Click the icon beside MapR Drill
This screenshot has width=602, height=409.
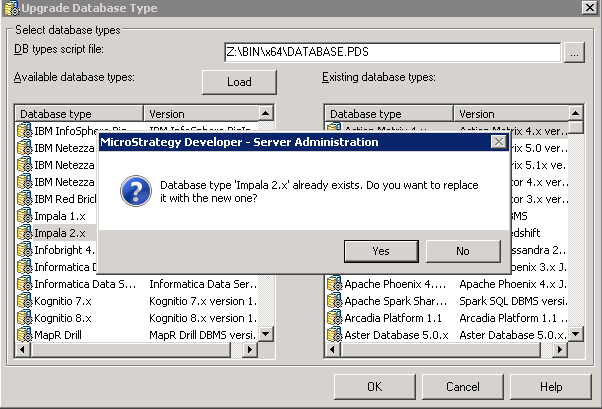(x=25, y=334)
